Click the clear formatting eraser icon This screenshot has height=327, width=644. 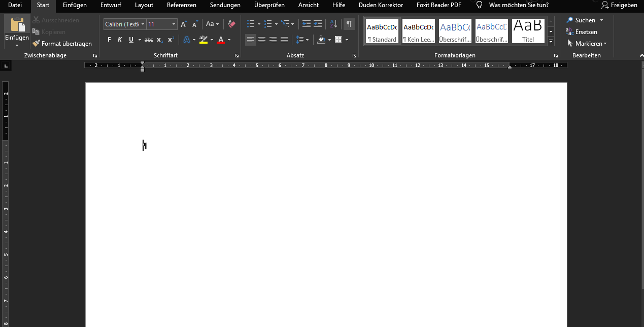(232, 24)
